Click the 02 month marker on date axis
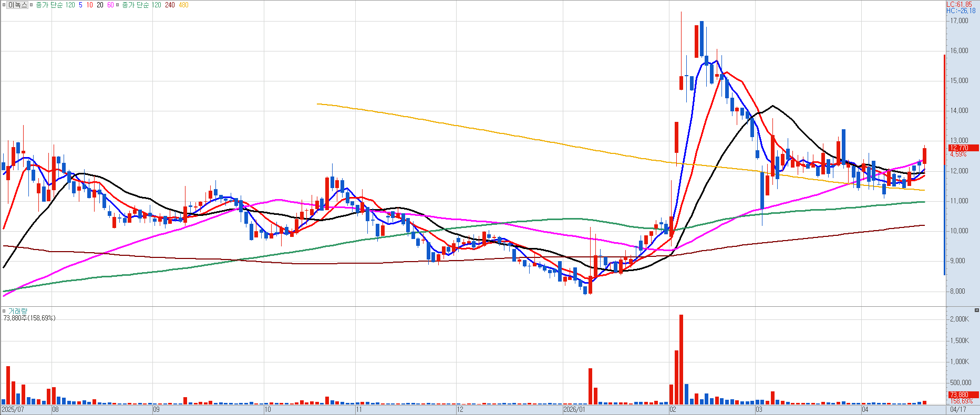The image size is (980, 415). pos(673,409)
